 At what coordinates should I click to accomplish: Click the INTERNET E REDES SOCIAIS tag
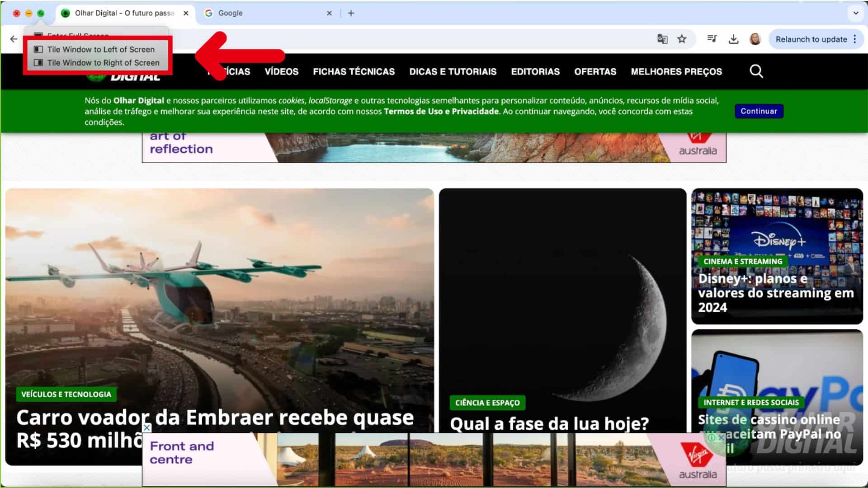(x=751, y=402)
